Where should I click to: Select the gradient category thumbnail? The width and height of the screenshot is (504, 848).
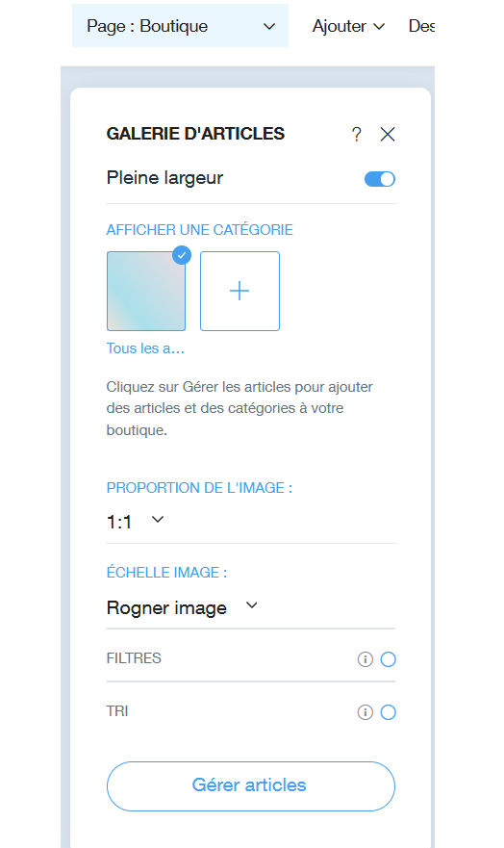pos(146,291)
